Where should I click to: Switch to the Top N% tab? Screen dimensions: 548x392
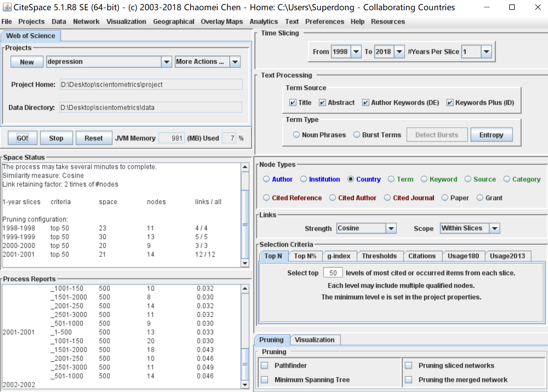305,256
